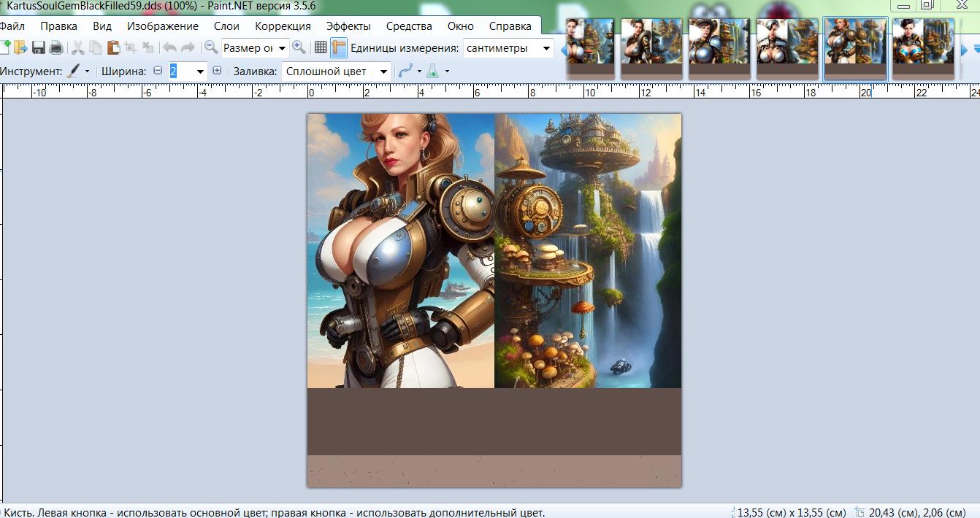Toggle the rulers display button

pos(338,48)
